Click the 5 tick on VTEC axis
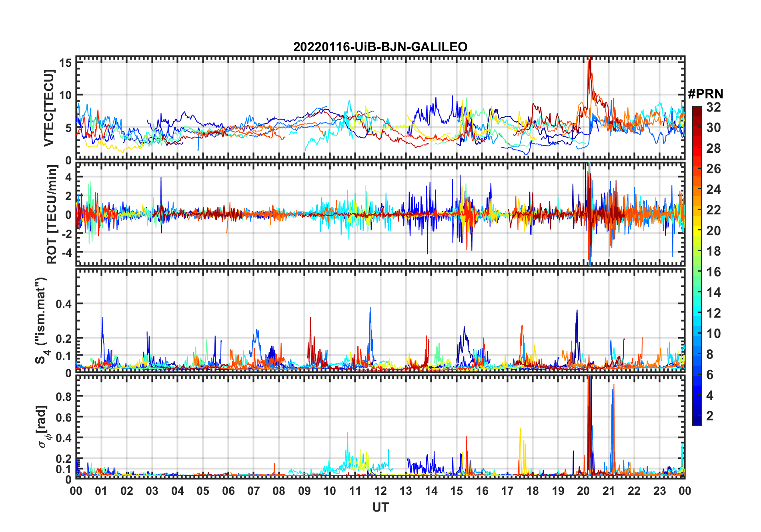 click(69, 128)
